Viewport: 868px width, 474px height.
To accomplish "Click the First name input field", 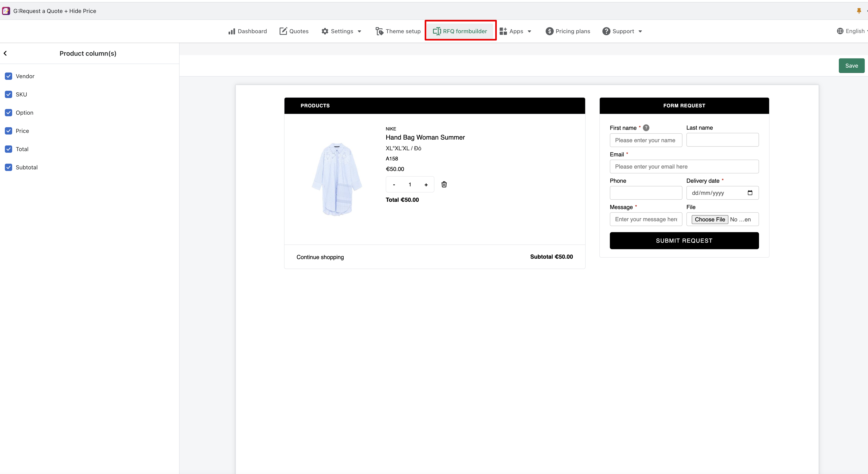I will pos(646,140).
